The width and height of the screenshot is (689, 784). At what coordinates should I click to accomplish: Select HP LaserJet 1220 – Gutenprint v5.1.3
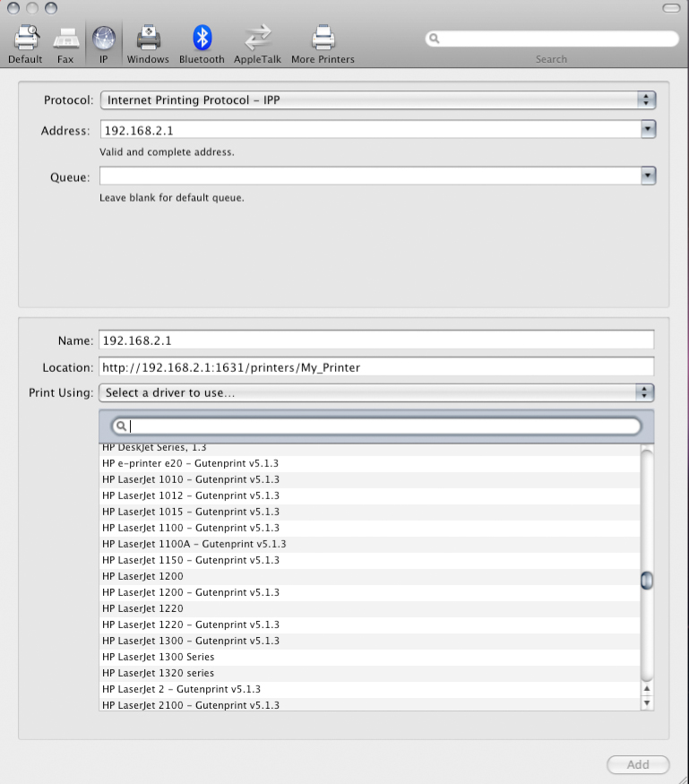coord(369,625)
